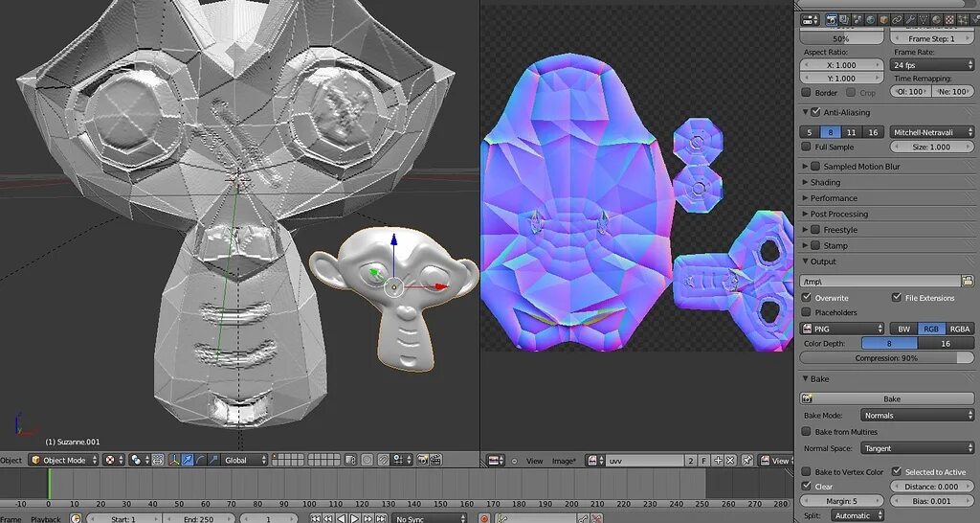This screenshot has height=523, width=980.
Task: Click the OpenGL render image camera icon
Action: pos(423,460)
